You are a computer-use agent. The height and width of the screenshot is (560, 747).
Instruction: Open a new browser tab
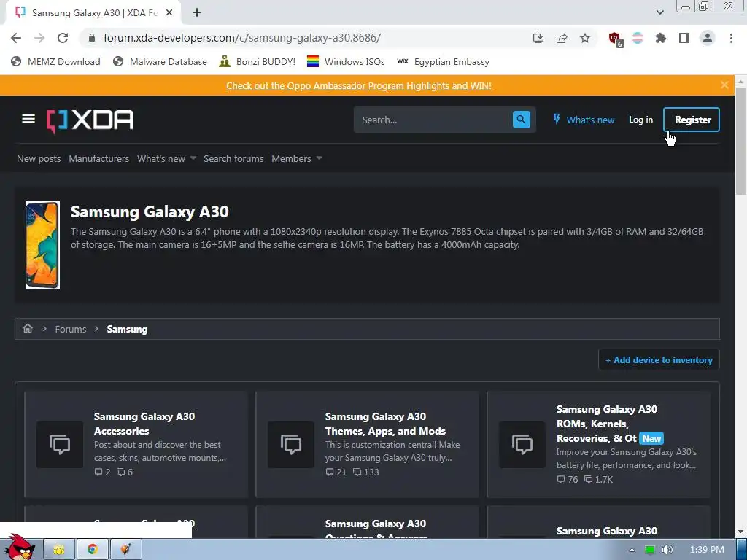197,13
